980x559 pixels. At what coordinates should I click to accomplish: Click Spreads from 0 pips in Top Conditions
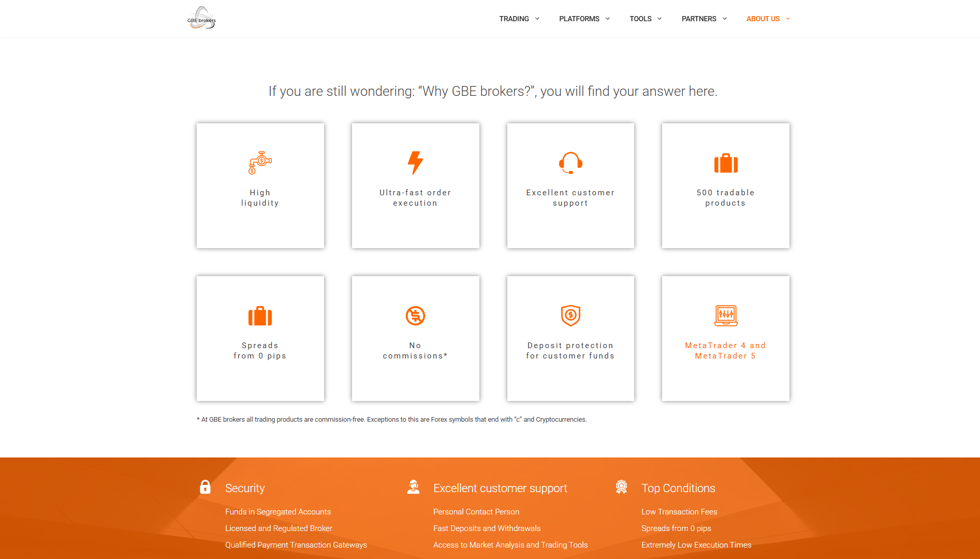[x=676, y=528]
